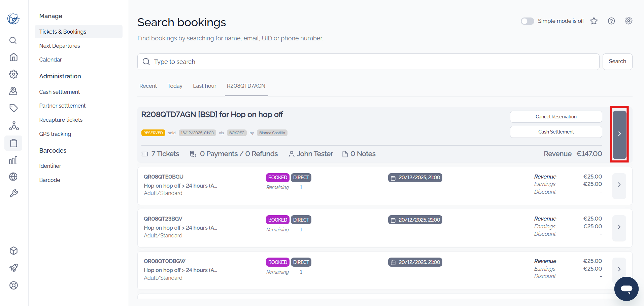This screenshot has height=306, width=644.
Task: Click ticket code QR08QTEOBGU
Action: (x=164, y=177)
